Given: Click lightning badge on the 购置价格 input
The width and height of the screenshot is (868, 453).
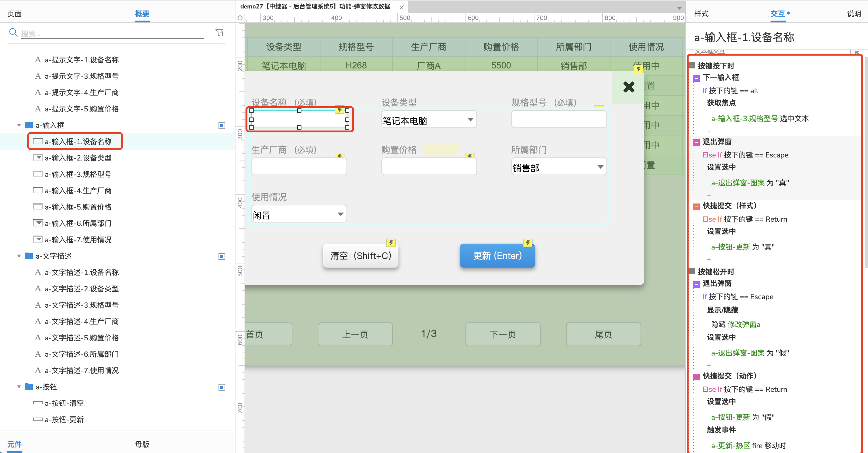Looking at the screenshot, I should pos(469,155).
